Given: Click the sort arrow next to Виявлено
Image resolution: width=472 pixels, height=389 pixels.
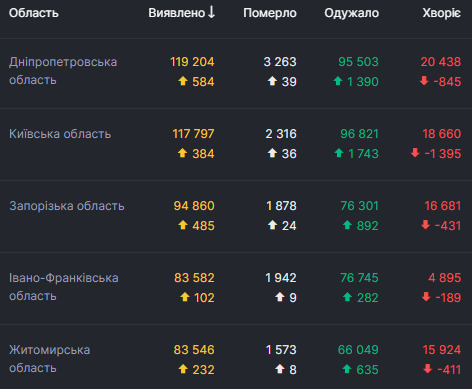Looking at the screenshot, I should [x=211, y=12].
